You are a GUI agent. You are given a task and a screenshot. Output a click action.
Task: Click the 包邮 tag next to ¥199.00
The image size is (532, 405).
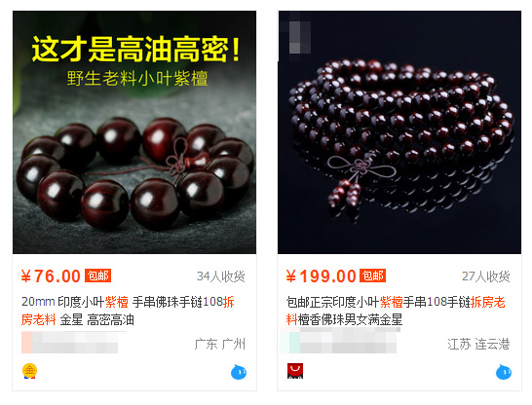pos(372,276)
